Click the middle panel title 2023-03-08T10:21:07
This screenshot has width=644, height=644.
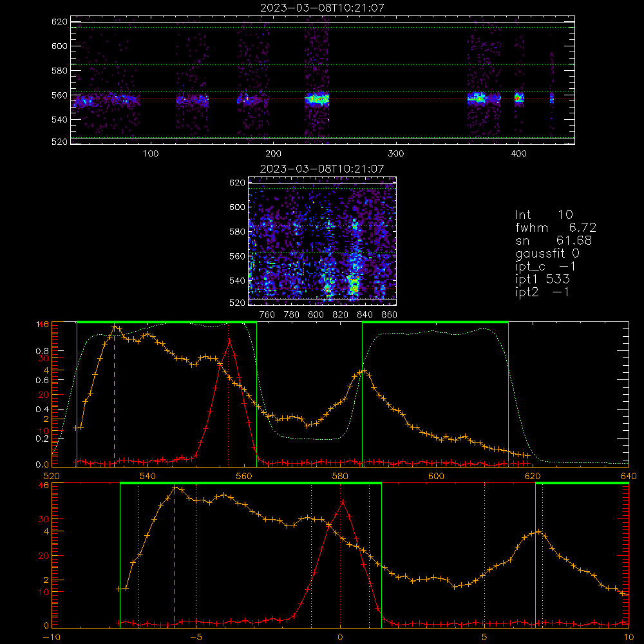pos(322,169)
